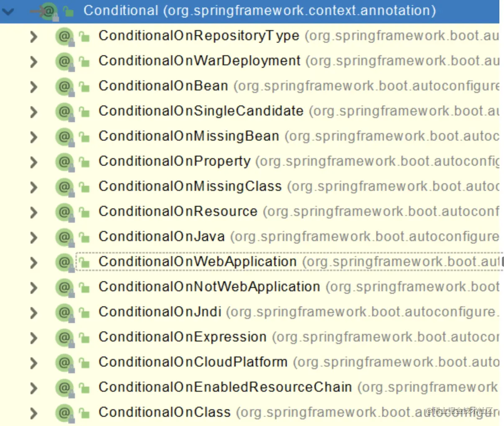Click the @ icon beside ConditionalOnProperty

tap(65, 162)
